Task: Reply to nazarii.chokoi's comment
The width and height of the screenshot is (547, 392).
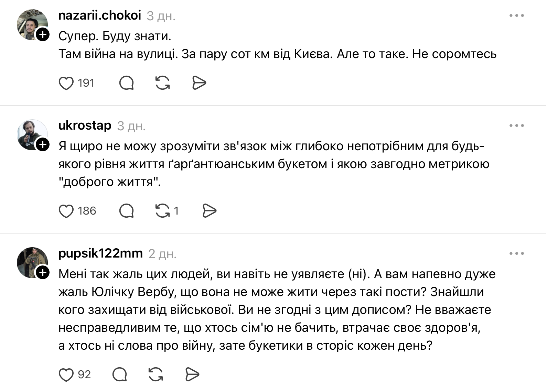Action: point(127,83)
